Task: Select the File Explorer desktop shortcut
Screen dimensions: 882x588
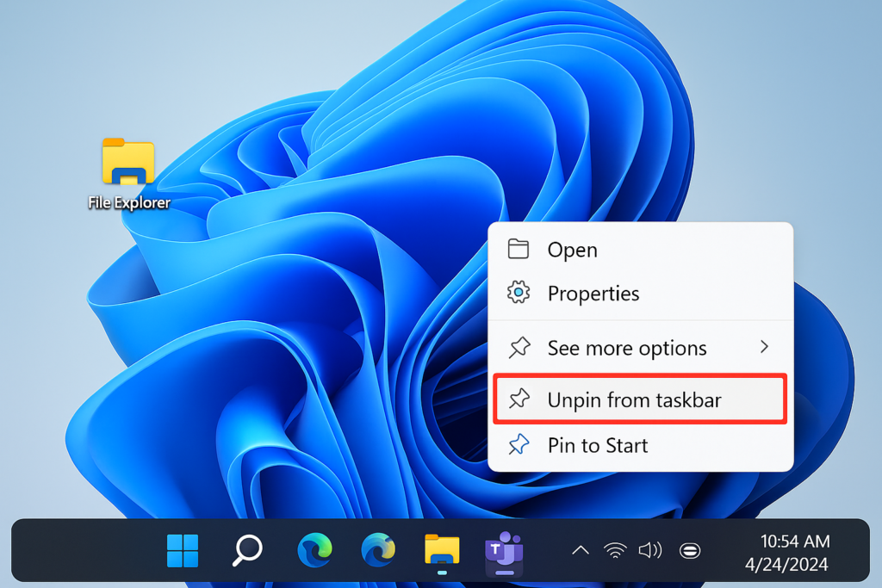Action: 129,174
